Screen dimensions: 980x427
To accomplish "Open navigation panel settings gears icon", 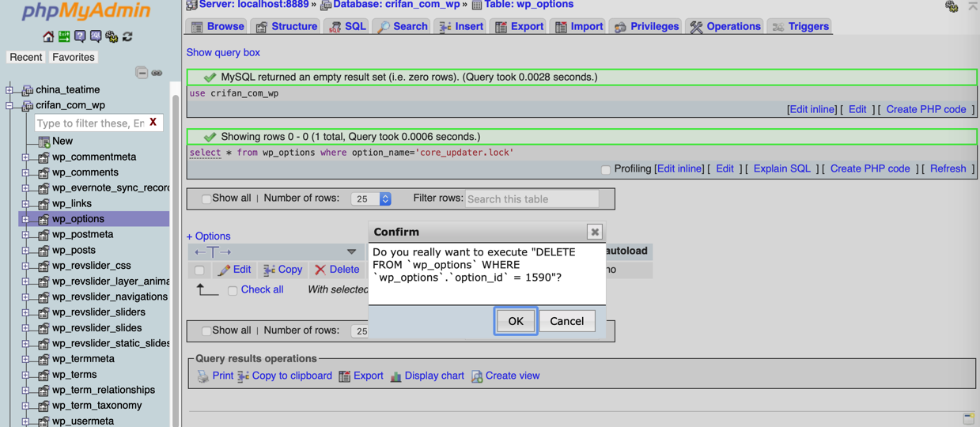I will [112, 36].
